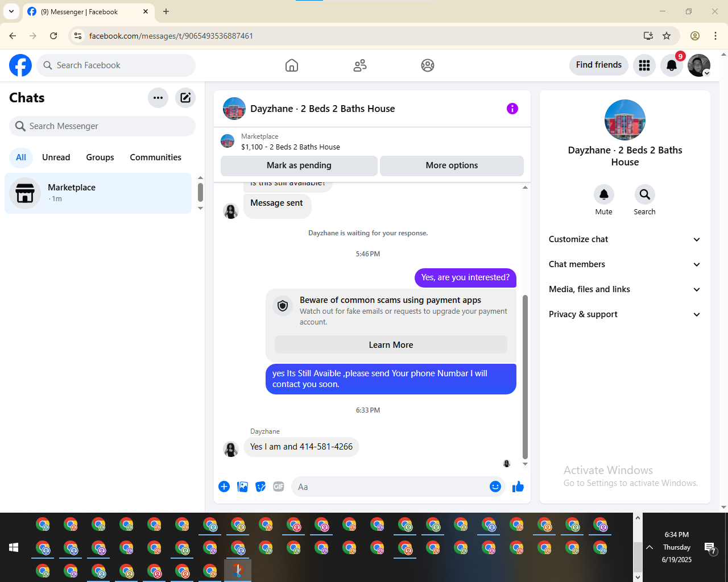Image resolution: width=728 pixels, height=582 pixels.
Task: Select the Messenger | Facebook browser tab
Action: coord(88,11)
